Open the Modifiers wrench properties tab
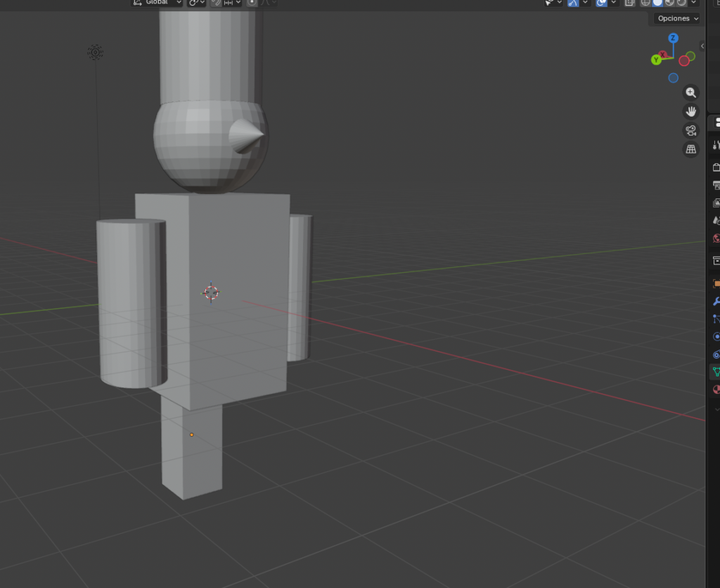The width and height of the screenshot is (720, 588). pyautogui.click(x=716, y=301)
